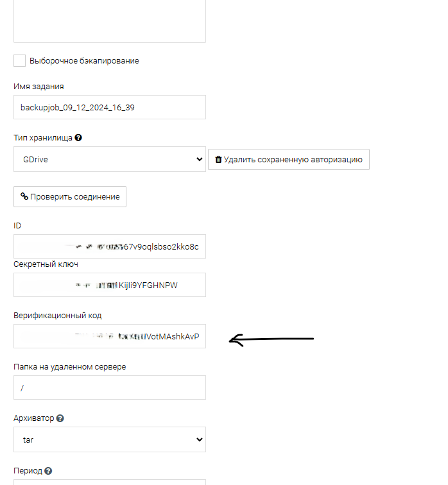The width and height of the screenshot is (448, 485).
Task: Open the GDrive storage type dropdown
Action: click(x=109, y=160)
